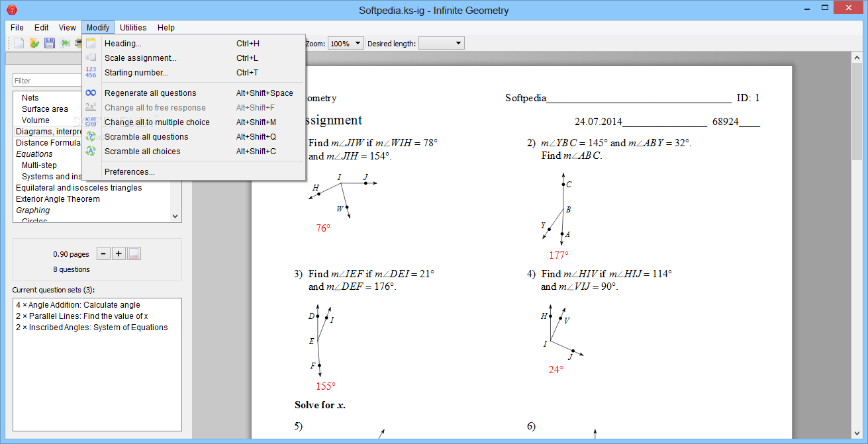Select the Surface area topic

pyautogui.click(x=45, y=109)
